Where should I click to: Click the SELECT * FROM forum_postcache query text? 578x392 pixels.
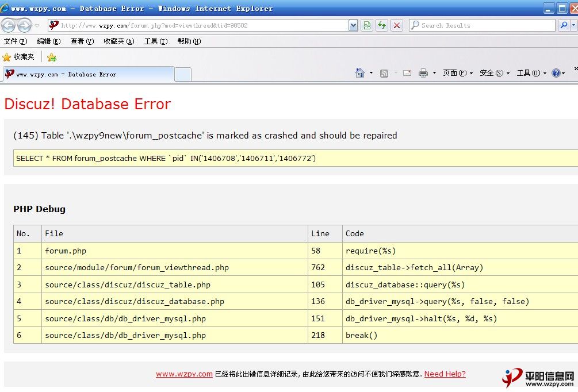pyautogui.click(x=166, y=159)
